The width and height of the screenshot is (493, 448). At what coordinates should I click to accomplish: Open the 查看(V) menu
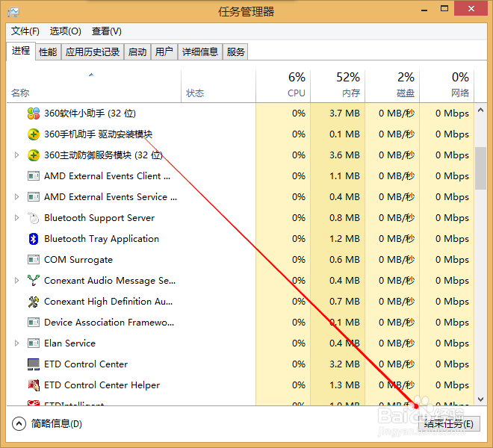[x=106, y=31]
